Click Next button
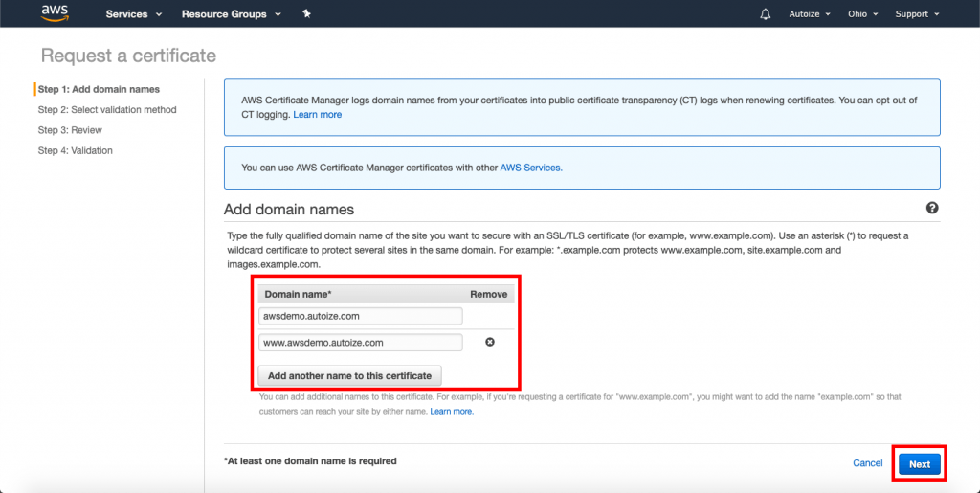 (920, 464)
